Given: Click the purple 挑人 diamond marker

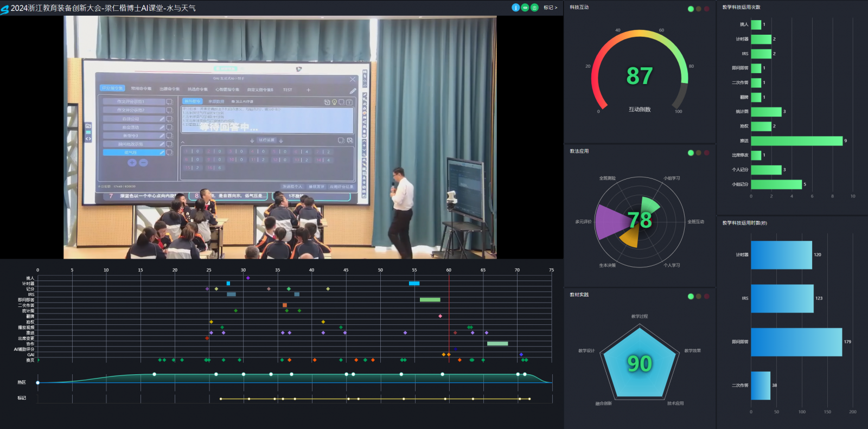Looking at the screenshot, I should coord(248,278).
